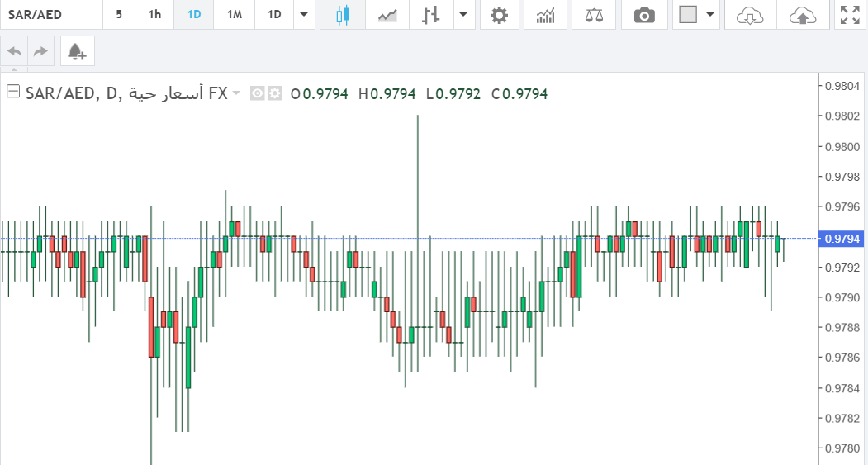Viewport: 868px width, 465px height.
Task: Click the cloud upload save chart icon
Action: tap(802, 15)
